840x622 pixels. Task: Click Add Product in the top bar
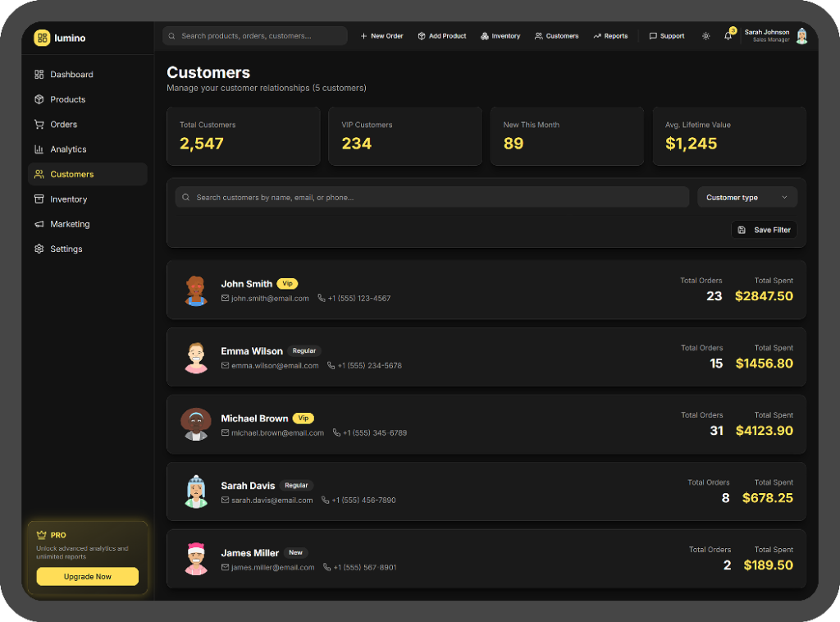[x=441, y=36]
